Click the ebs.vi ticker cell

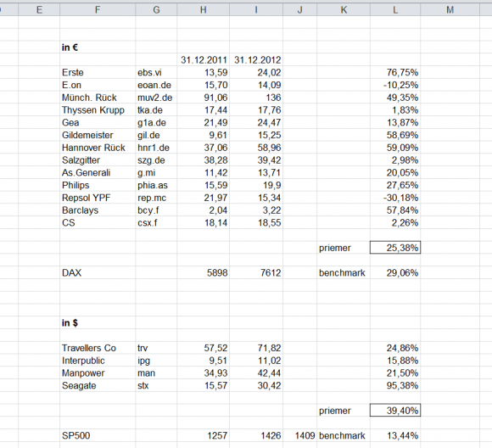[x=156, y=72]
